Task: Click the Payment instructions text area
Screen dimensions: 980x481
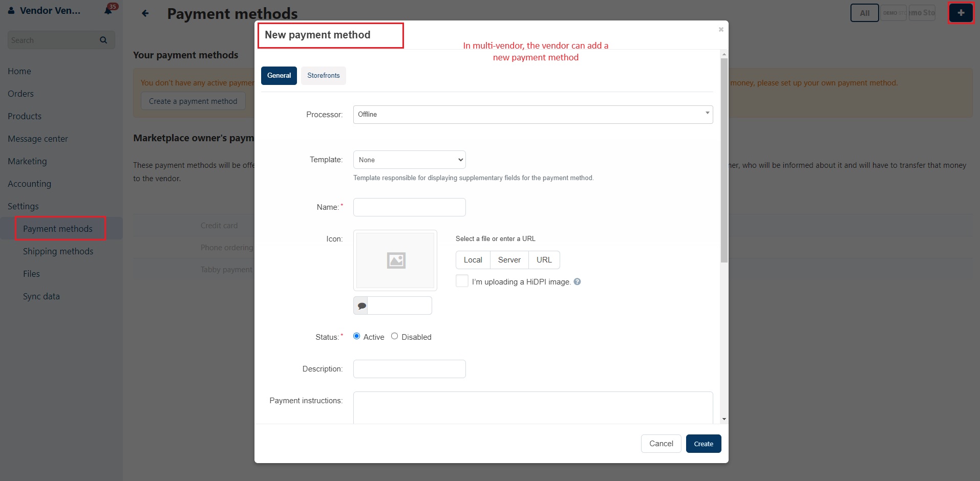Action: 533,407
